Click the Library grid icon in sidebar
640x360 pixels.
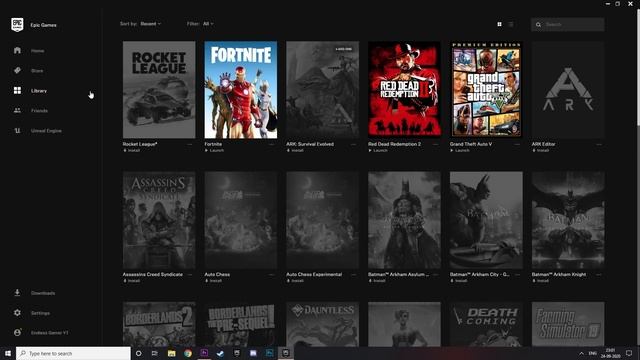tap(17, 90)
